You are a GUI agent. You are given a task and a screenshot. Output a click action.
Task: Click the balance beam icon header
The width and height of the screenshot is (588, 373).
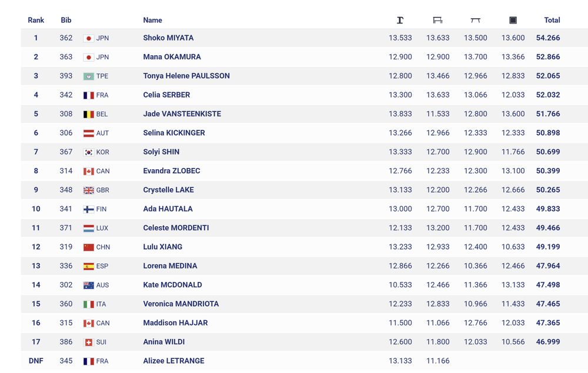coord(476,20)
